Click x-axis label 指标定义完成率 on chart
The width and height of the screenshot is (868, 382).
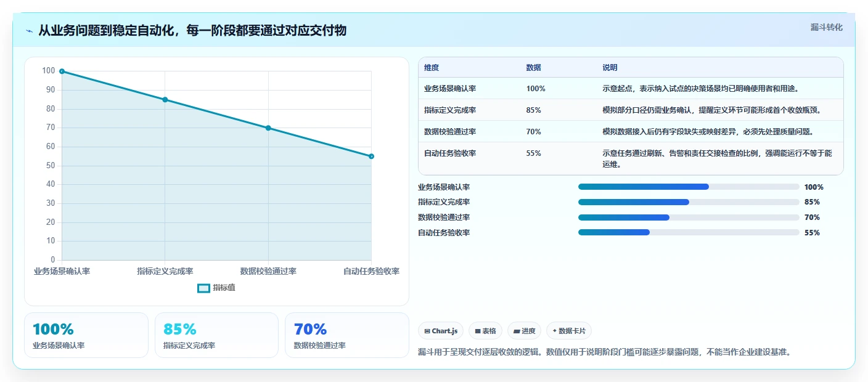tap(165, 271)
